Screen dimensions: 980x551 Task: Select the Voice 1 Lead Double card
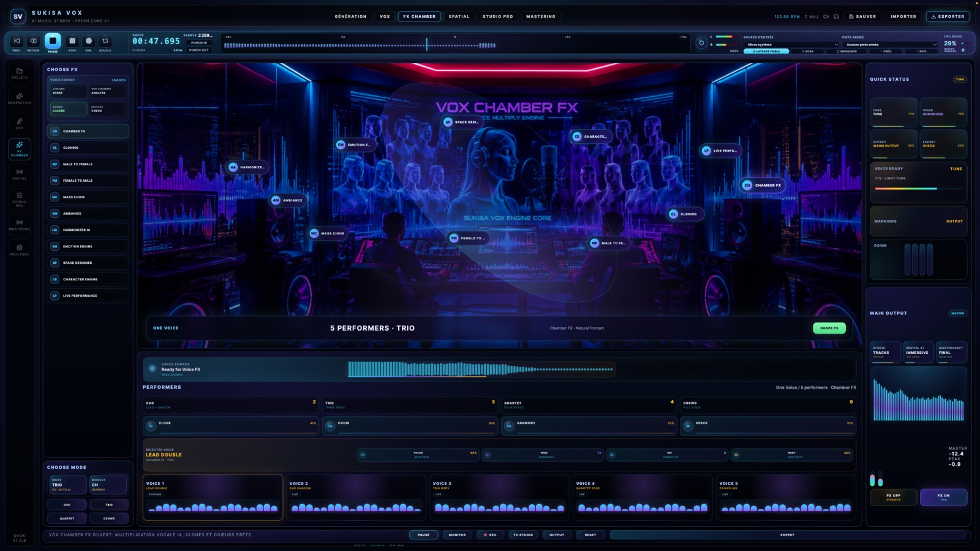[x=213, y=497]
